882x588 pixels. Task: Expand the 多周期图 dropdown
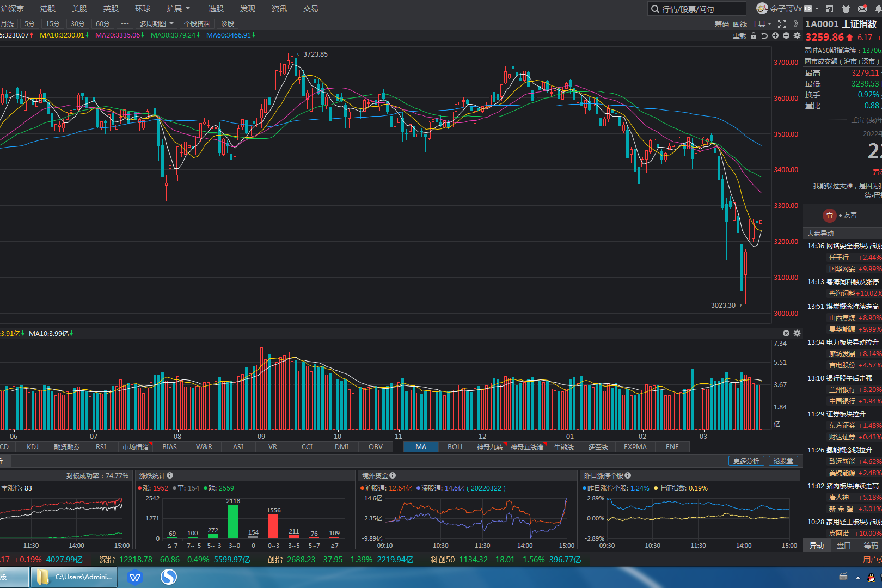pyautogui.click(x=156, y=24)
